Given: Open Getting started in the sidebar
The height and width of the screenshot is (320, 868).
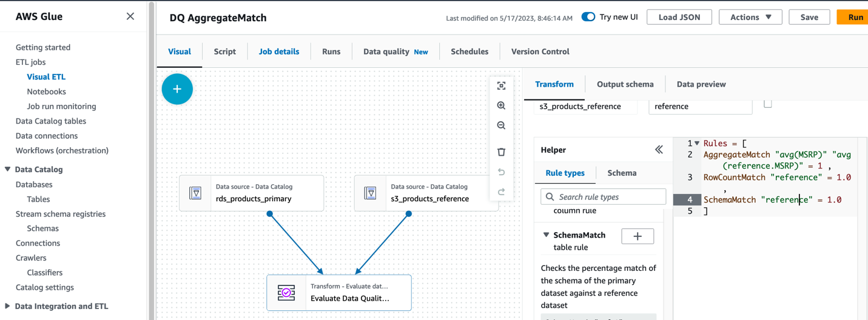Looking at the screenshot, I should 43,47.
